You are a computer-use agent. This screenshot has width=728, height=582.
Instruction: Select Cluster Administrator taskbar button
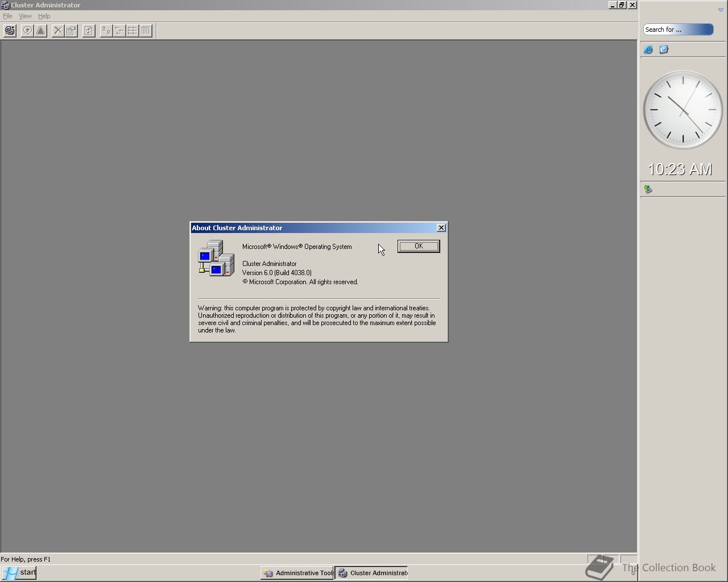pyautogui.click(x=372, y=573)
